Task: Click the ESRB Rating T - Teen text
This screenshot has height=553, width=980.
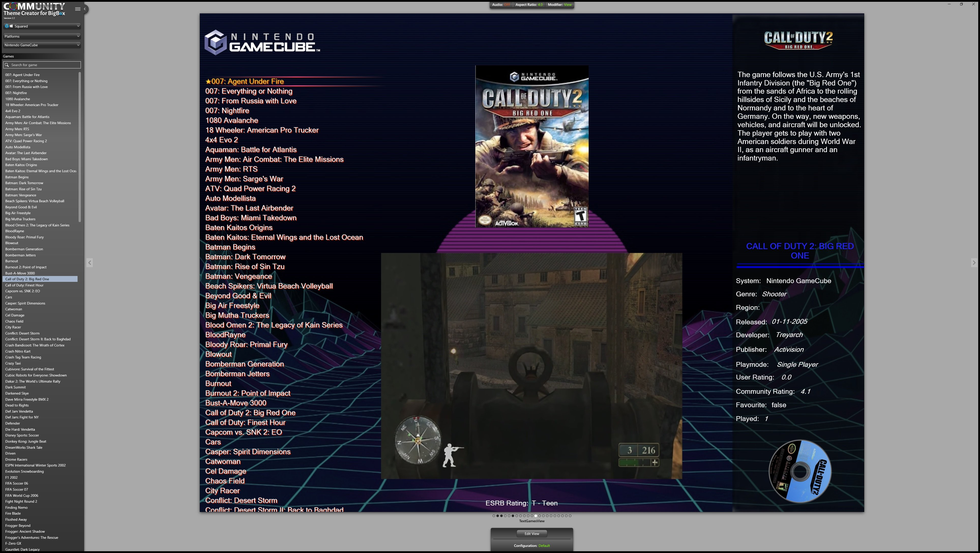Action: click(x=522, y=503)
